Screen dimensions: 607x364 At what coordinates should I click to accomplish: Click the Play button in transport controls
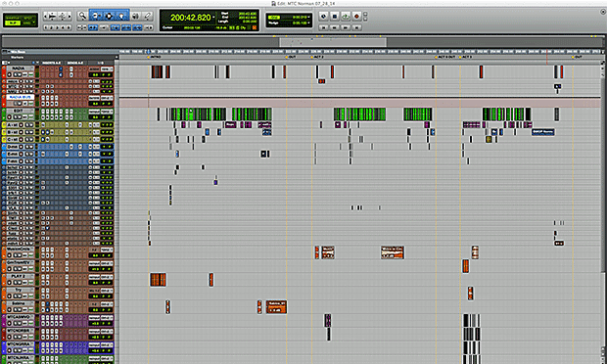(x=346, y=17)
